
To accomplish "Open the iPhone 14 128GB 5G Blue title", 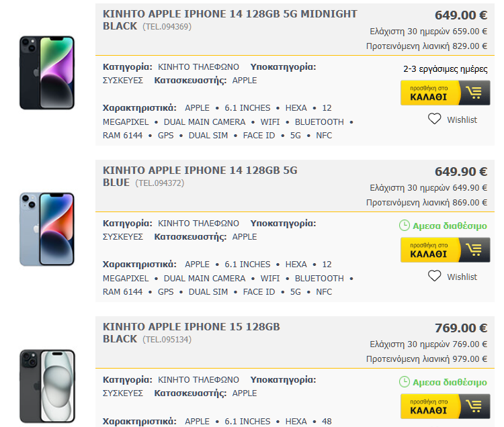I will click(x=200, y=171).
